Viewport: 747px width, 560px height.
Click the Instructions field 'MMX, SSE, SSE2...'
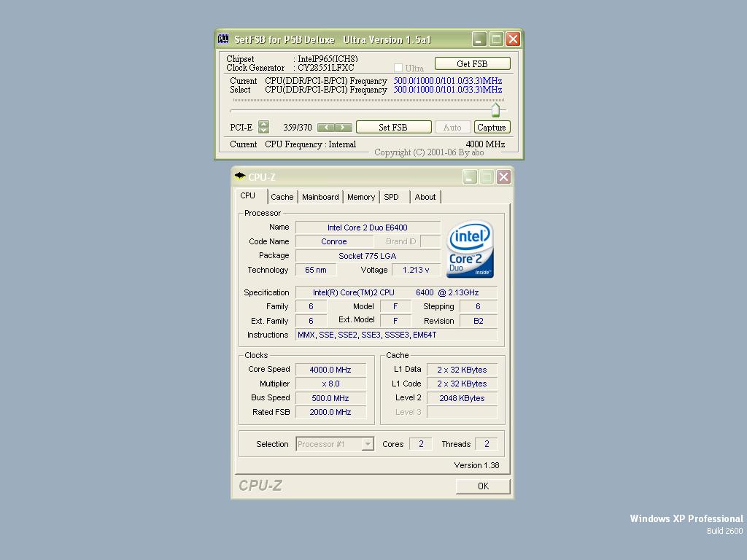[x=396, y=335]
